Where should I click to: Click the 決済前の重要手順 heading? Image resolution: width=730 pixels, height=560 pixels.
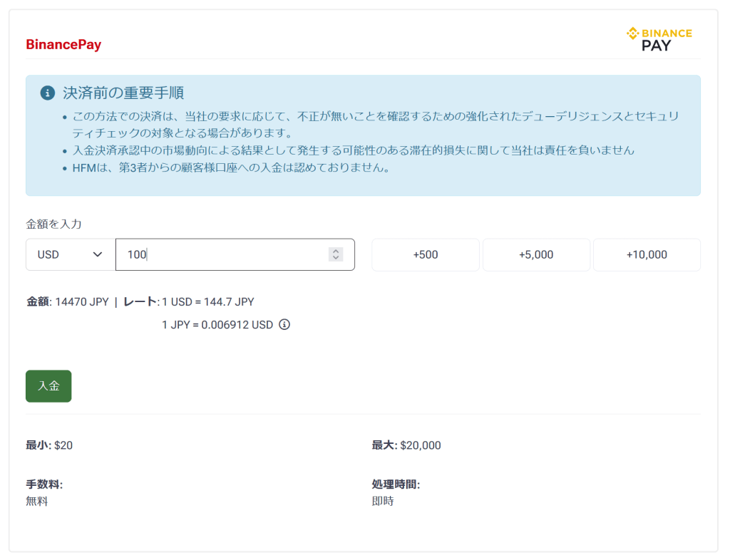click(123, 93)
